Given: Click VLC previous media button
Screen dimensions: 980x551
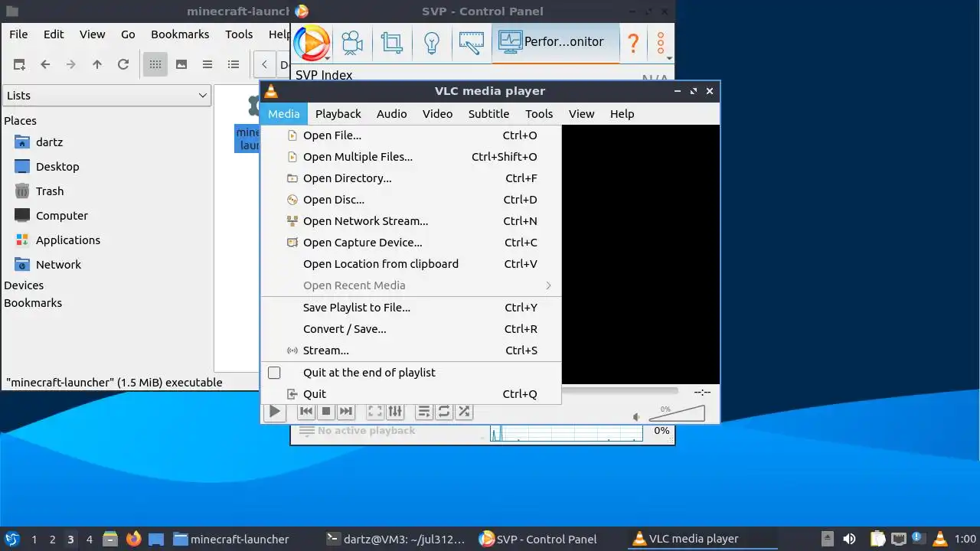Looking at the screenshot, I should coord(306,412).
